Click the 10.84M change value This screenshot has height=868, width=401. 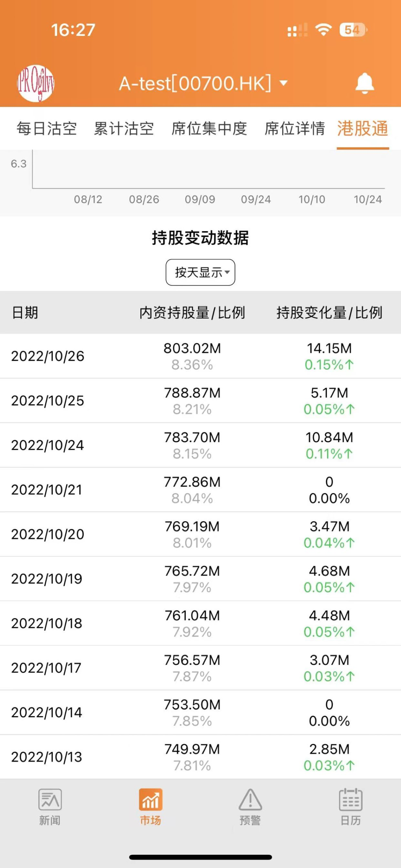point(329,437)
